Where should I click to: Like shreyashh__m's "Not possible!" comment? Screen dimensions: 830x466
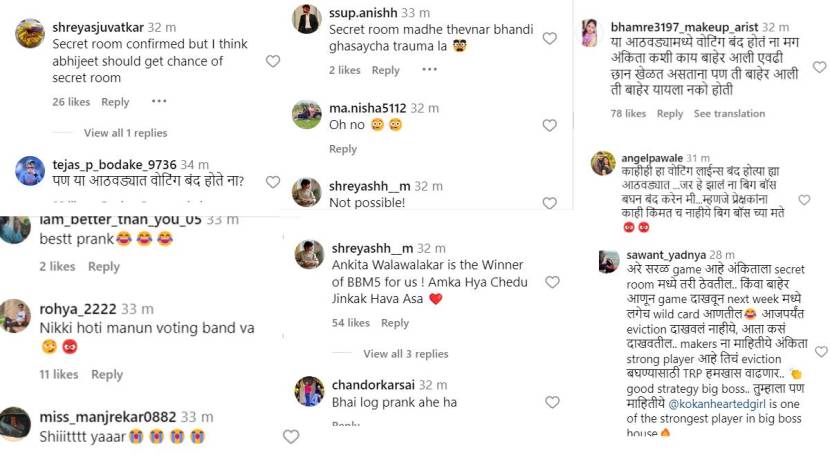tap(549, 202)
